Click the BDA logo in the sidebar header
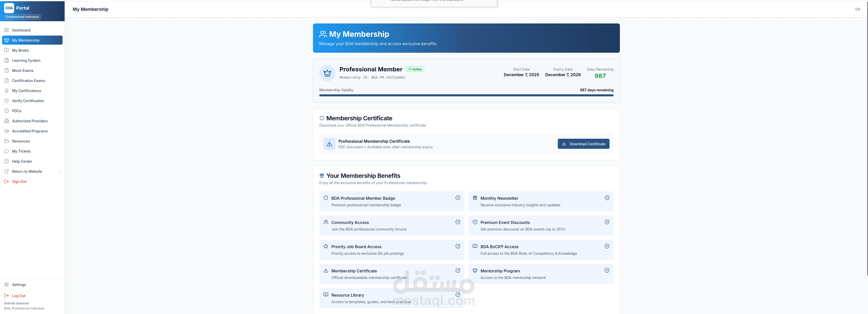868x314 pixels. [9, 8]
